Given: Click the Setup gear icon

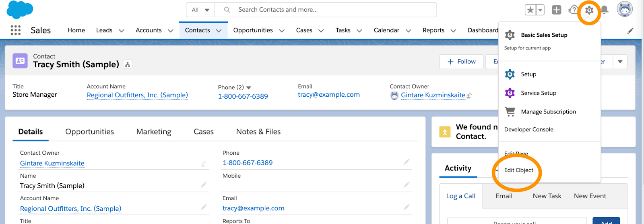Looking at the screenshot, I should tap(589, 10).
